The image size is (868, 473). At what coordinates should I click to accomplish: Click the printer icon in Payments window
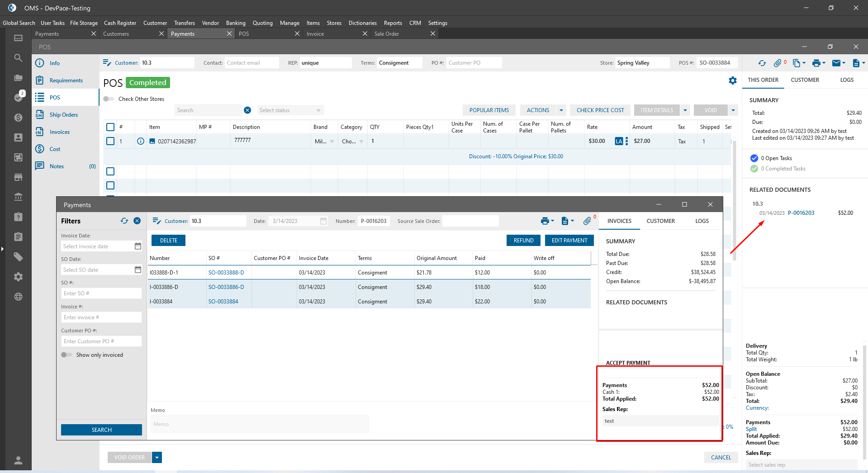tap(545, 221)
